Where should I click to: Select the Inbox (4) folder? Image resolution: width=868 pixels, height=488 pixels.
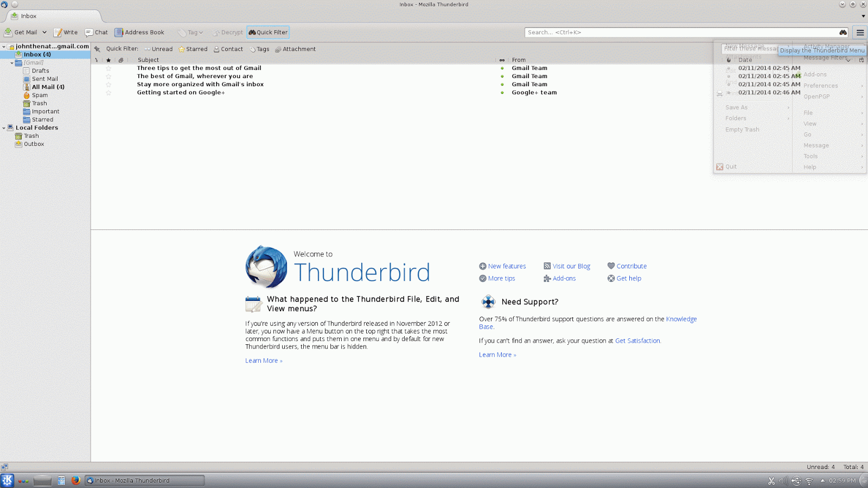(x=45, y=55)
